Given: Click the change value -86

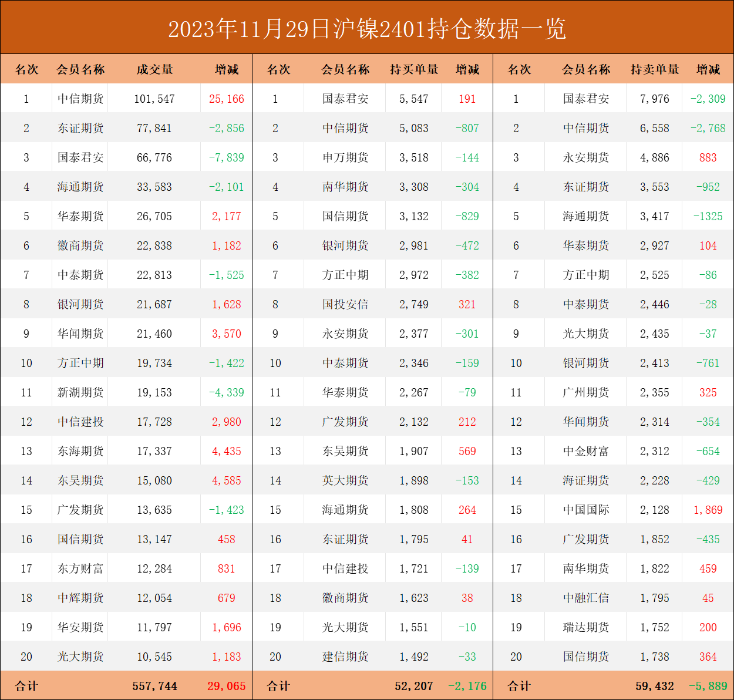Looking at the screenshot, I should point(708,275).
